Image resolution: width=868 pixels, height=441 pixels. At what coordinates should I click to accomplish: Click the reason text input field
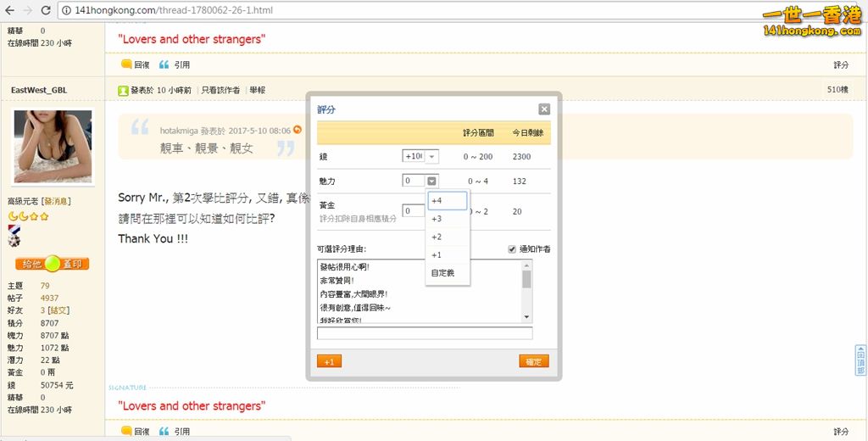click(x=424, y=333)
